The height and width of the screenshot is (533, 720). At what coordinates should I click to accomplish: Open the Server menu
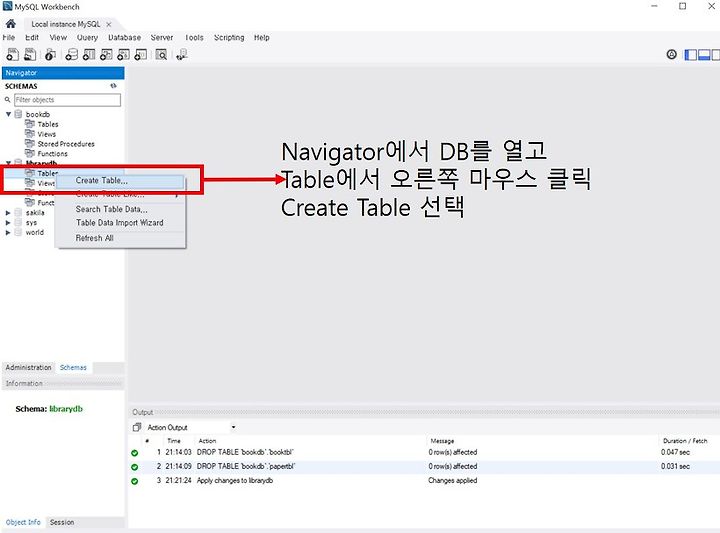coord(162,38)
